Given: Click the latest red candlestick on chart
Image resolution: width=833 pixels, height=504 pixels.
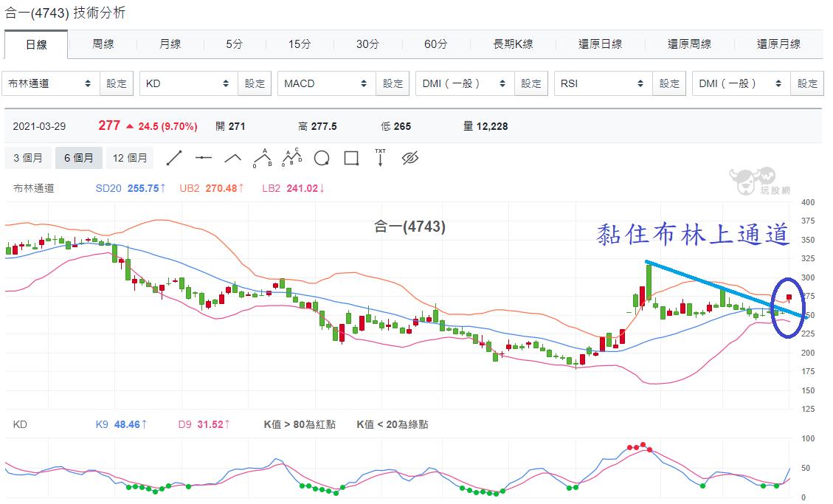Looking at the screenshot, I should click(789, 298).
